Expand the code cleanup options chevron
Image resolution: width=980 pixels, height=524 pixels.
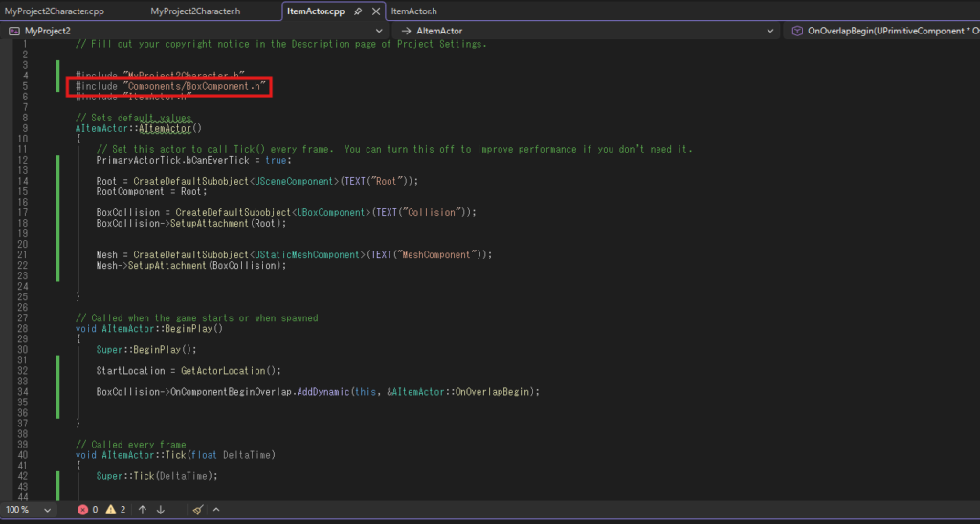(216, 510)
